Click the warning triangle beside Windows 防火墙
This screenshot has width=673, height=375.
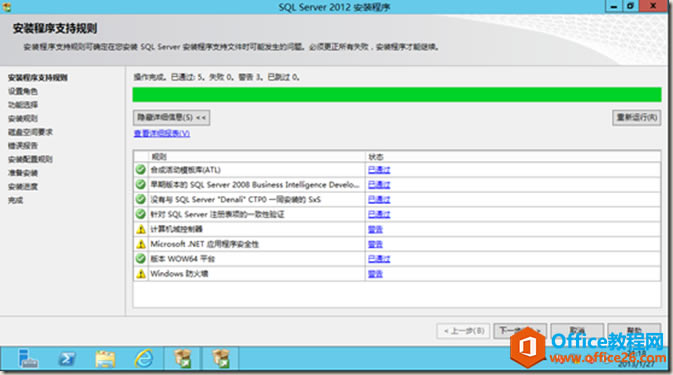click(141, 274)
